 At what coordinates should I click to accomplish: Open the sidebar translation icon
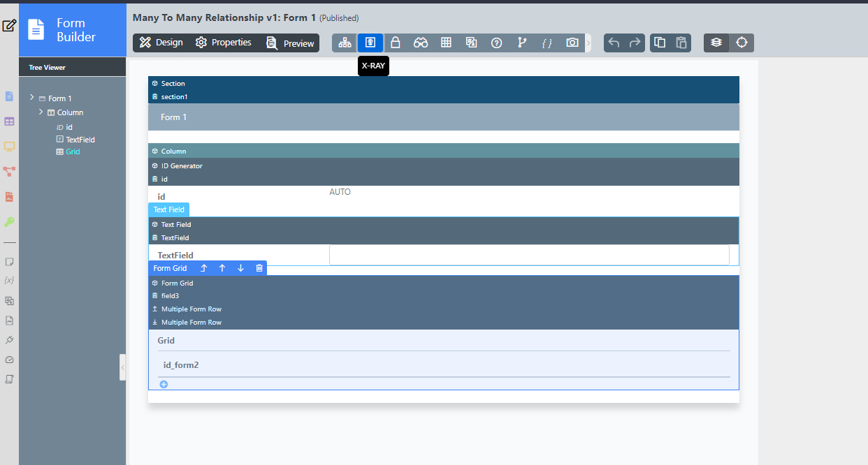pos(9,301)
